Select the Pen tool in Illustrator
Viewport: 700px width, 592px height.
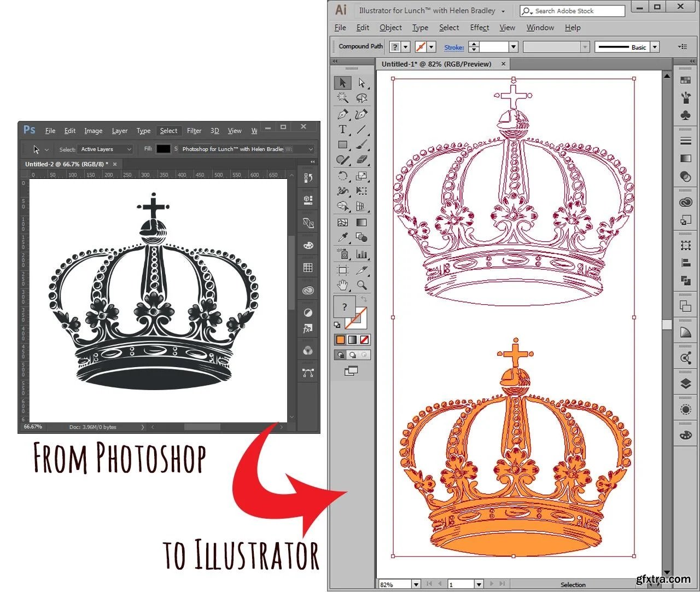click(x=342, y=114)
